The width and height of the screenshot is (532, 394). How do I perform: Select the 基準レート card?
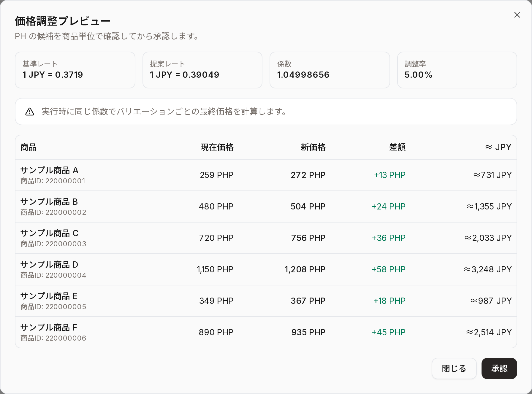click(x=75, y=70)
